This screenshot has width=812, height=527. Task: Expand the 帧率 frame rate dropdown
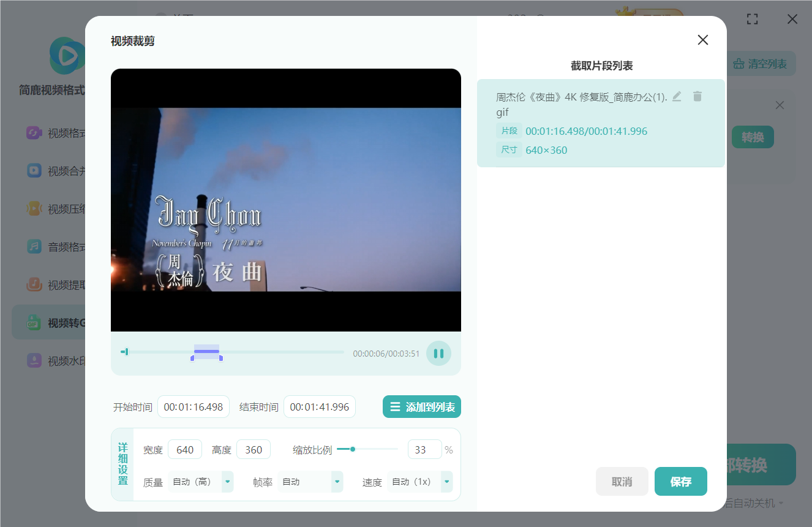coord(336,482)
